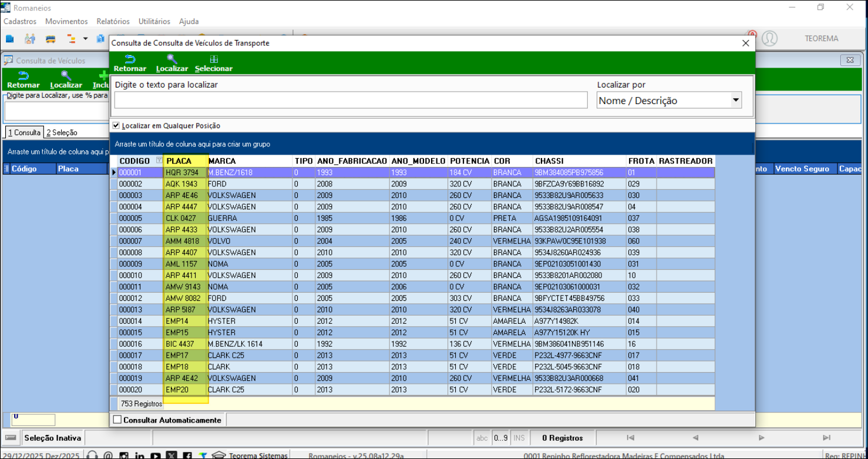The image size is (868, 459).
Task: Click the text field to search vehicles
Action: [x=351, y=100]
